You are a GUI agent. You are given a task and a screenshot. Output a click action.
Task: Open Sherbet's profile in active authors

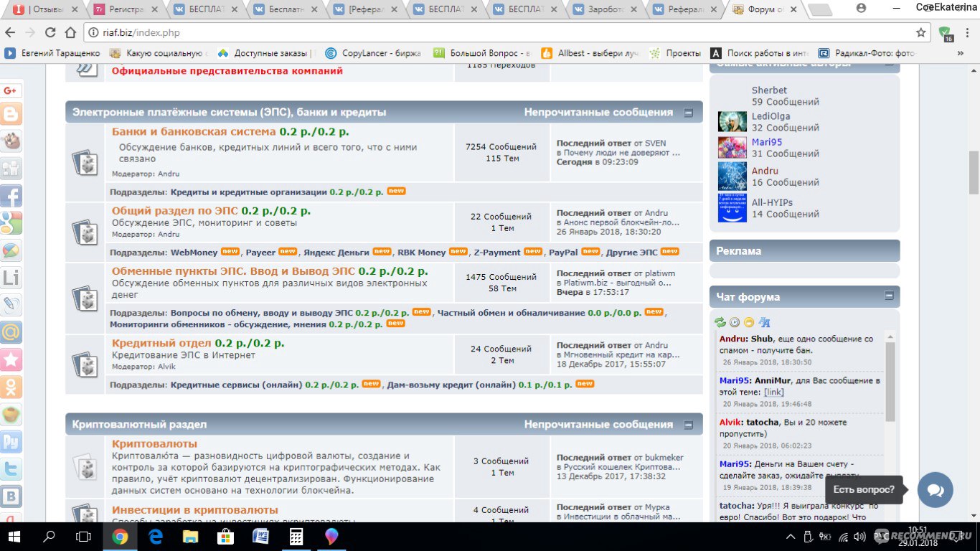pyautogui.click(x=769, y=90)
